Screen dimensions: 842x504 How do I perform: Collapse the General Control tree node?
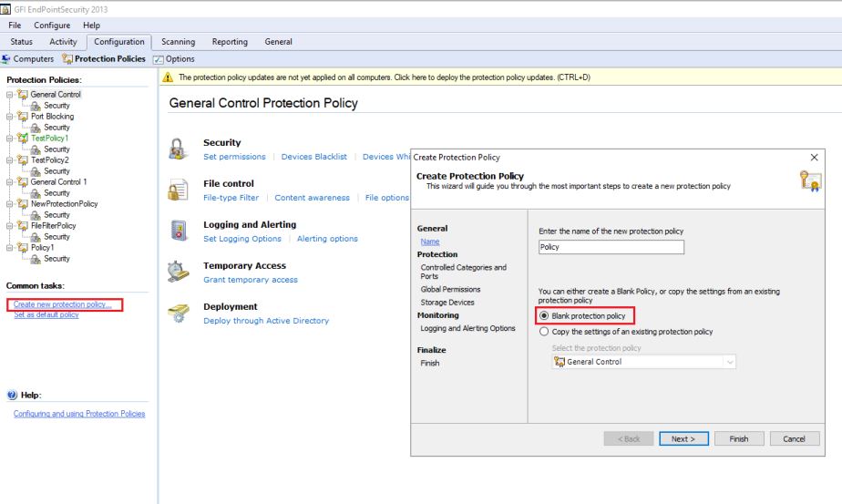point(10,95)
